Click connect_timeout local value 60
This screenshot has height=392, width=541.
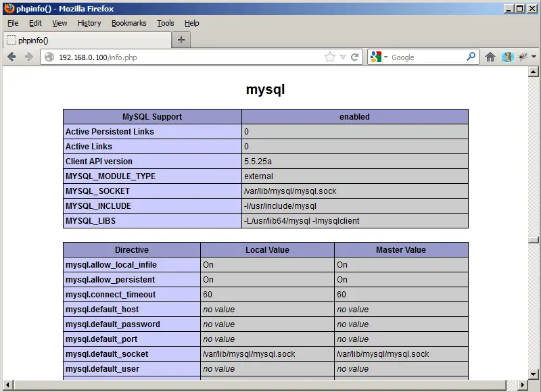click(x=208, y=294)
